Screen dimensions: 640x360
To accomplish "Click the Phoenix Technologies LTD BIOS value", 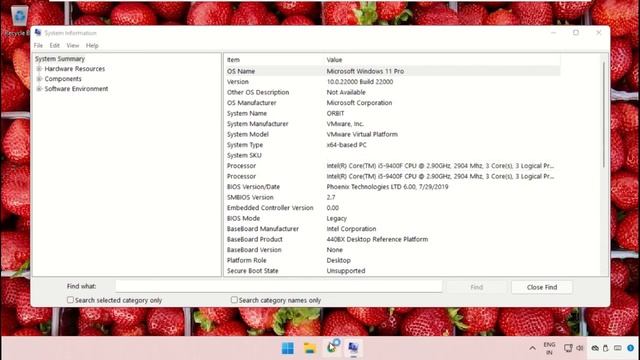I will (x=387, y=187).
